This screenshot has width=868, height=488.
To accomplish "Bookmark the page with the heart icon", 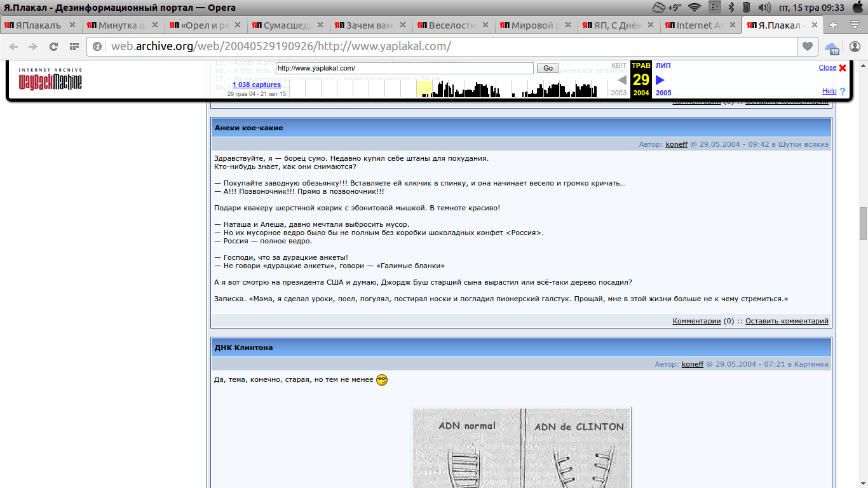I will pos(808,46).
